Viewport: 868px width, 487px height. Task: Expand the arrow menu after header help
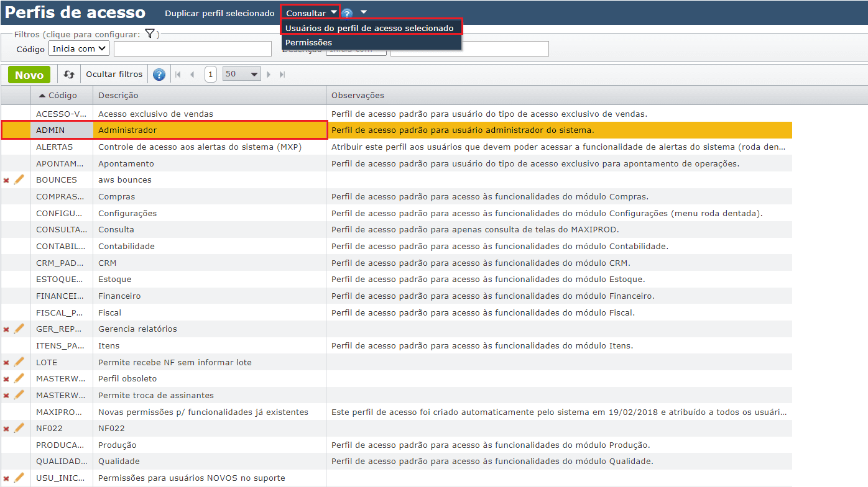click(364, 12)
